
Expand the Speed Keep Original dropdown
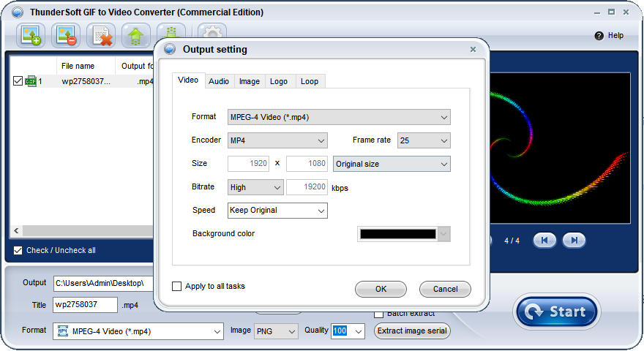pos(277,211)
